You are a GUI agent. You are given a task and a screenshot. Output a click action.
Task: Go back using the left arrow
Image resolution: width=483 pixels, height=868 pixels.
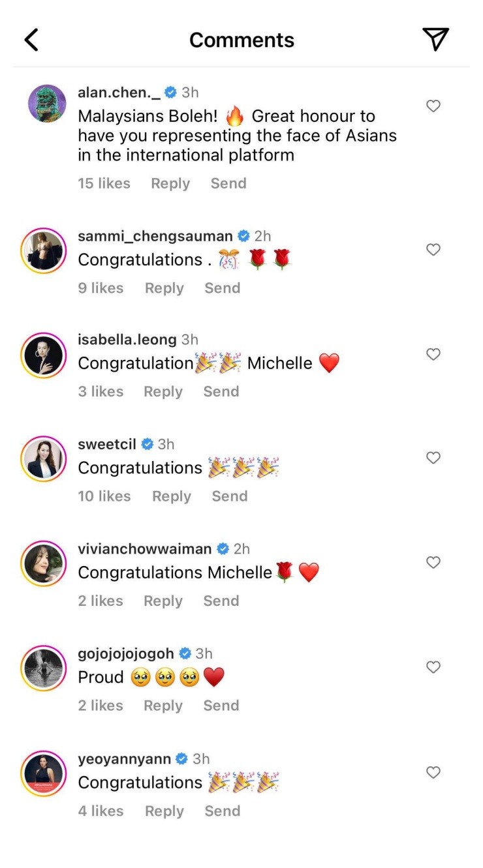(31, 40)
